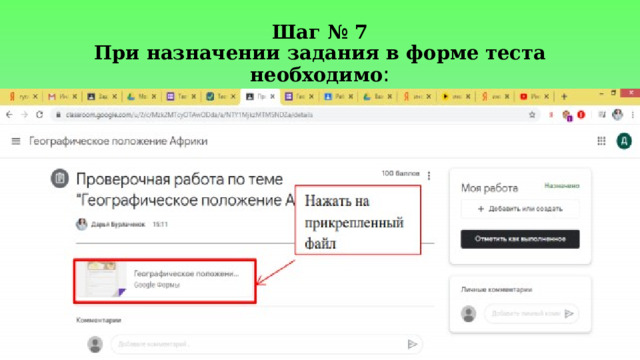Screen dimensions: 640x360
Task: Open Chrome's three-dot menu
Action: [632, 115]
